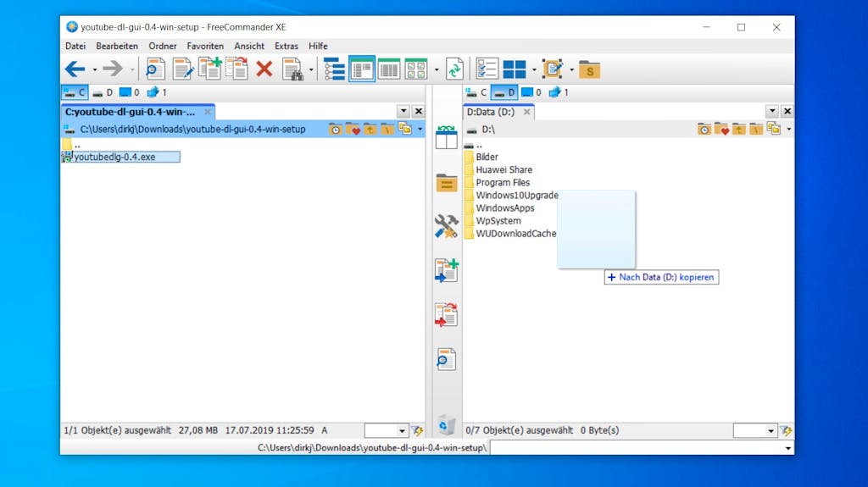
Task: Click the yellow folder icon in middle bar
Action: pyautogui.click(x=446, y=182)
